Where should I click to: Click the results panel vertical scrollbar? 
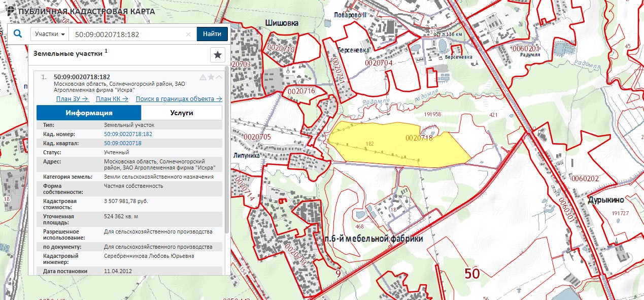227,152
